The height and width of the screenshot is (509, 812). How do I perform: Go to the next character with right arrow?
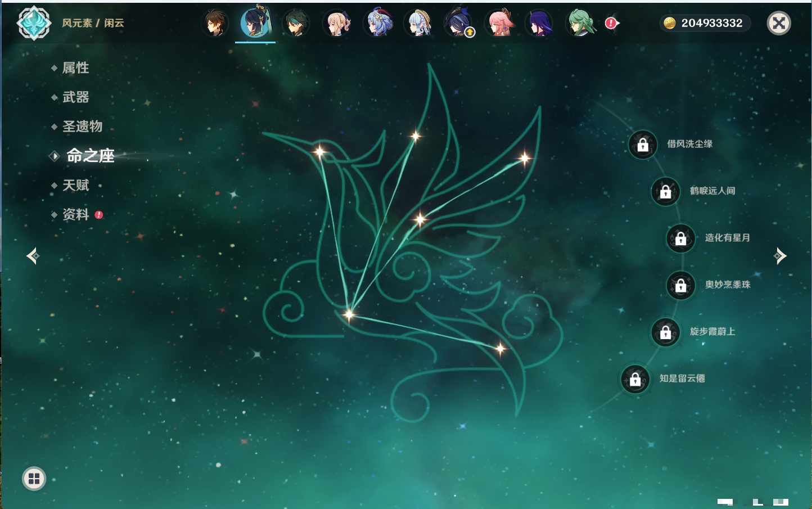click(x=780, y=256)
